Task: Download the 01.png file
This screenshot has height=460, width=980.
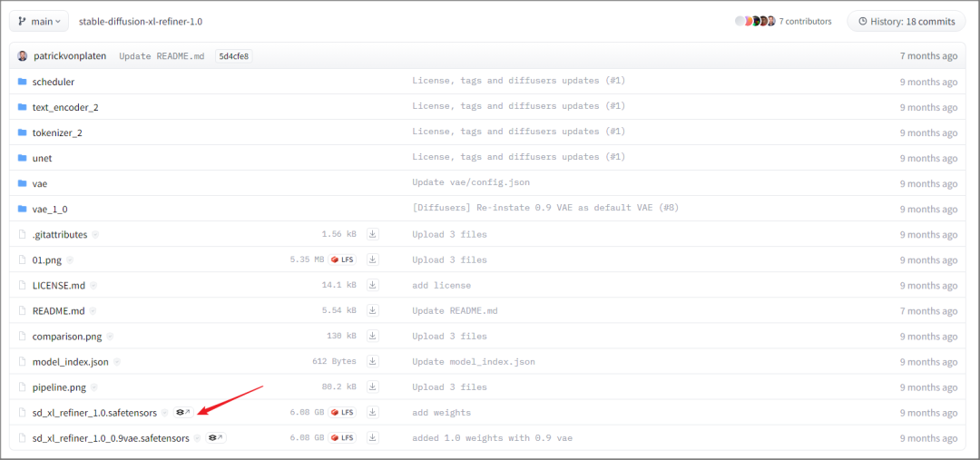Action: tap(373, 259)
